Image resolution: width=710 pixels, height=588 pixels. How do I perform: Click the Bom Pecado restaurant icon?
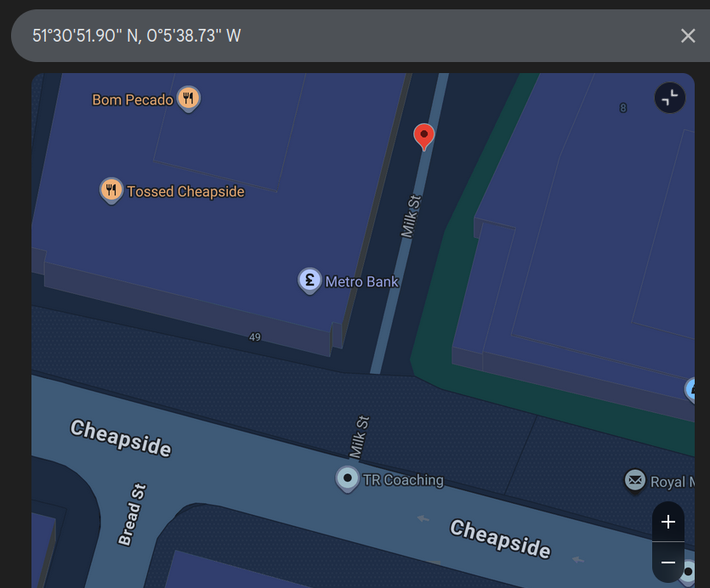[x=188, y=99]
